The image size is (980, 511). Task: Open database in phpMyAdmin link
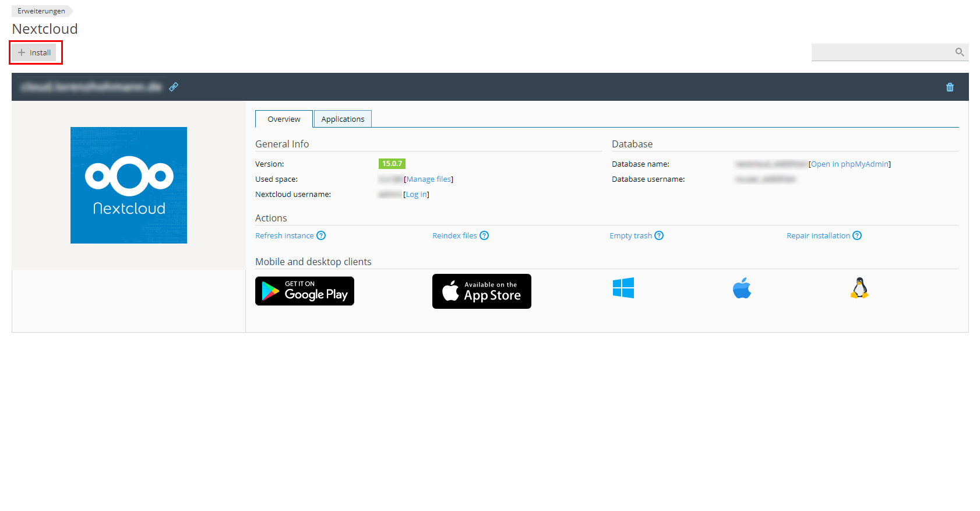coord(850,164)
